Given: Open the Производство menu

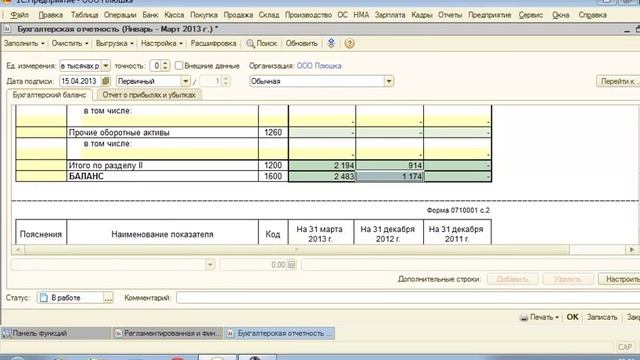Looking at the screenshot, I should (308, 15).
